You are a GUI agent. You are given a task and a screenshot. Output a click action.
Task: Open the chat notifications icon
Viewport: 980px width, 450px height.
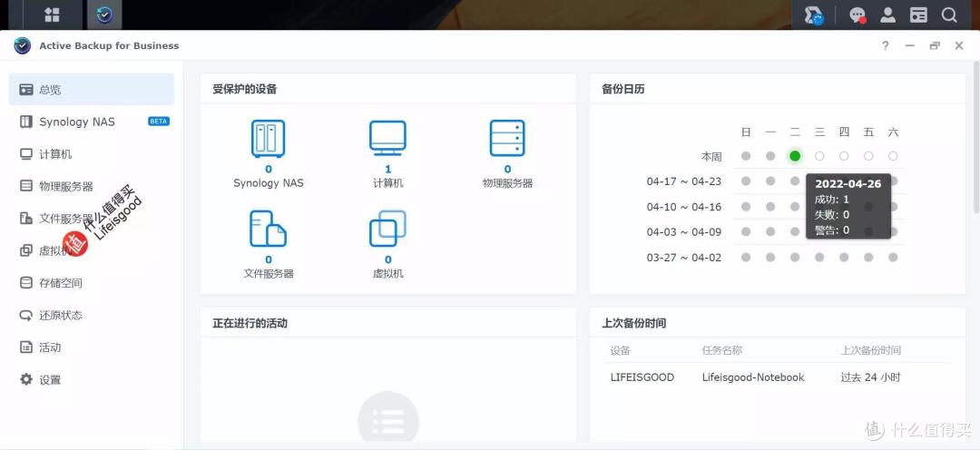[857, 15]
